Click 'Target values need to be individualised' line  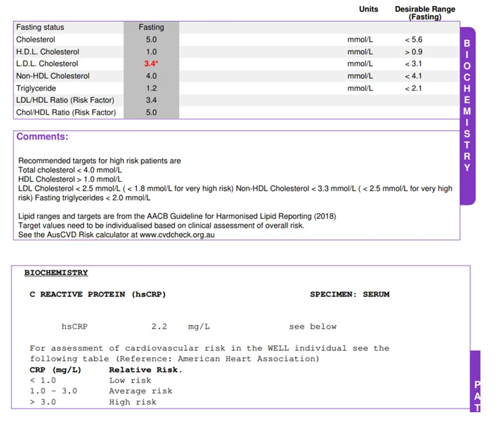coord(161,226)
